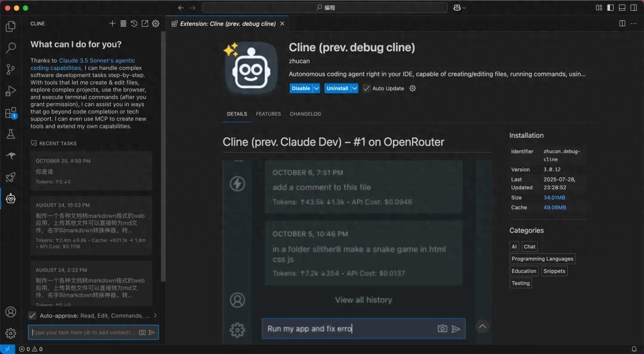This screenshot has height=354, width=644.
Task: Open Cline MCP servers icon
Action: click(123, 23)
